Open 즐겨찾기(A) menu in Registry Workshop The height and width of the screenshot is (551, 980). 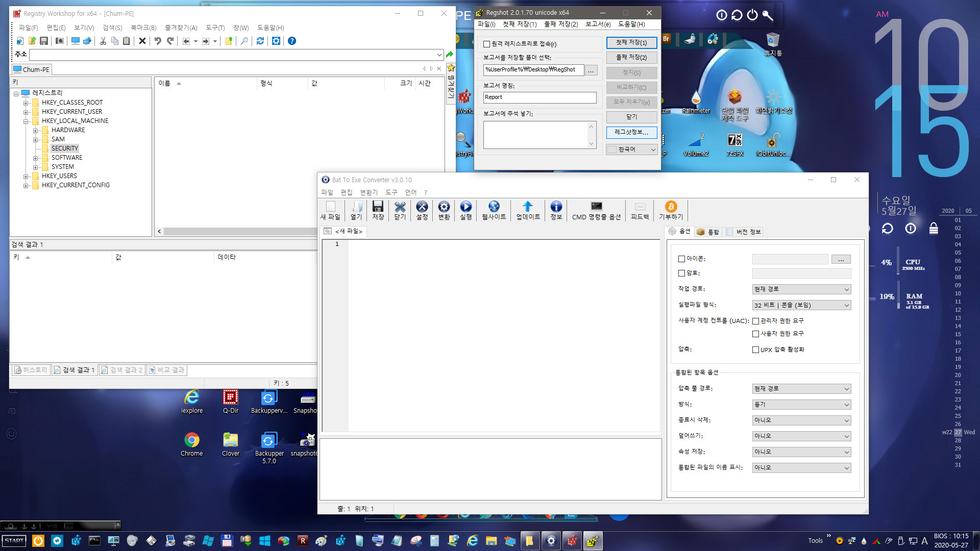point(181,28)
